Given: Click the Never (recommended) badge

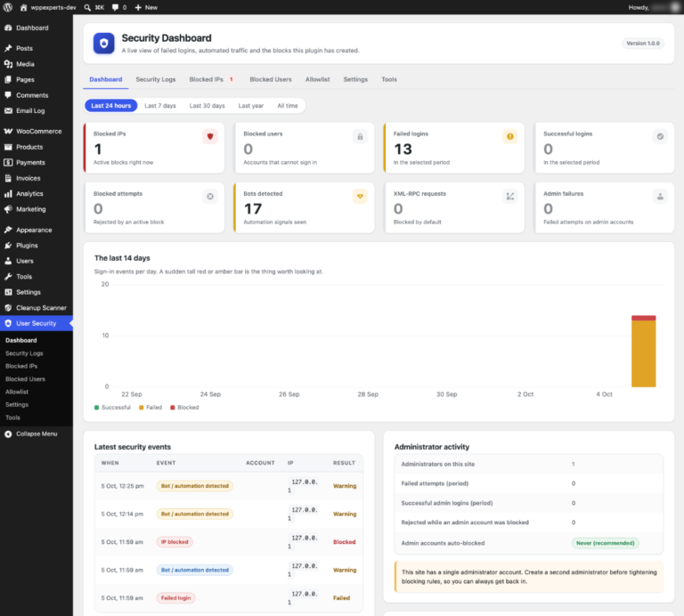Looking at the screenshot, I should tap(605, 543).
